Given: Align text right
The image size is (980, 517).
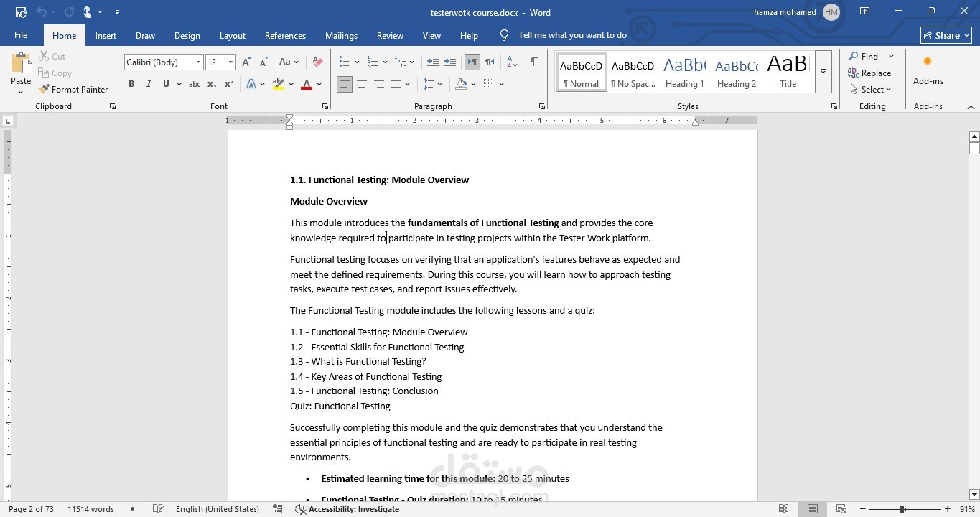Looking at the screenshot, I should click(x=379, y=84).
